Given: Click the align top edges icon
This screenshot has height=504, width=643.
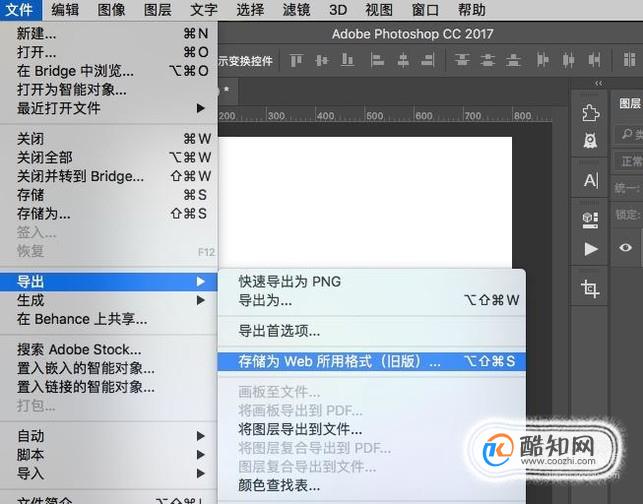Looking at the screenshot, I should 296,60.
